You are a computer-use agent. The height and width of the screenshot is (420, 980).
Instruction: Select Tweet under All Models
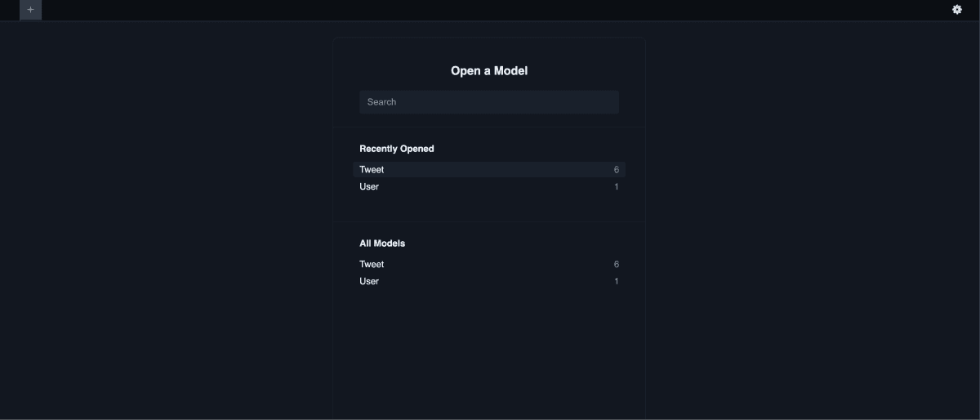[x=489, y=265]
